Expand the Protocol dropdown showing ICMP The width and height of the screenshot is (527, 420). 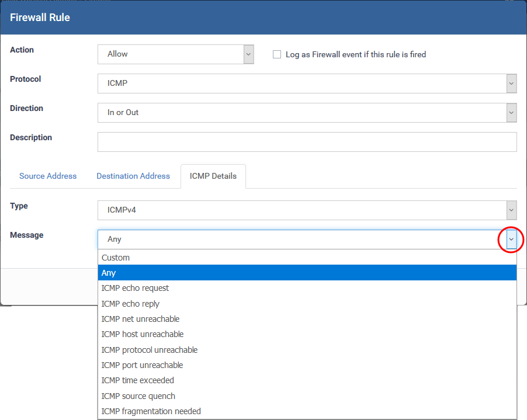[307, 84]
